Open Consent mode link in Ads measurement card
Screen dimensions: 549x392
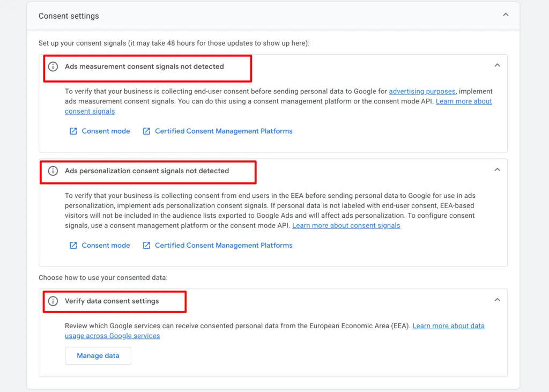tap(106, 131)
